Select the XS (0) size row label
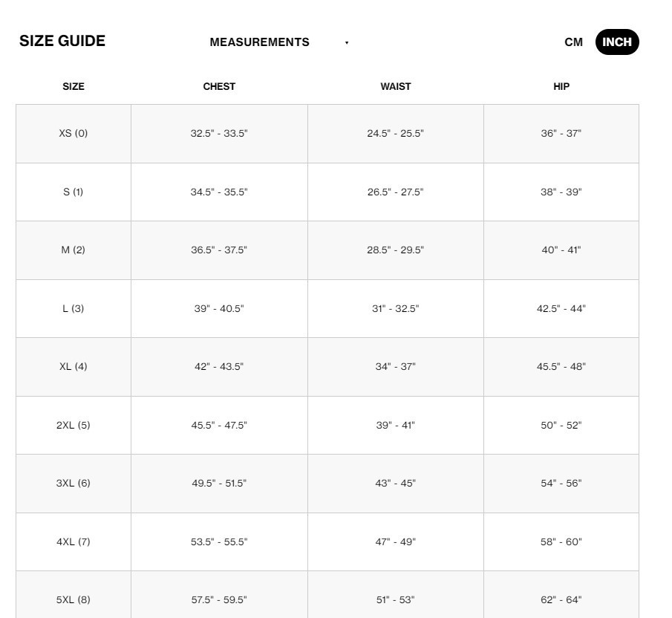672x618 pixels. click(74, 134)
